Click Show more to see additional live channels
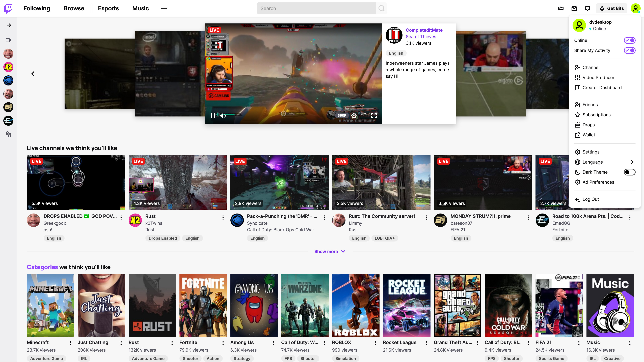This screenshot has height=362, width=644. coord(330,251)
